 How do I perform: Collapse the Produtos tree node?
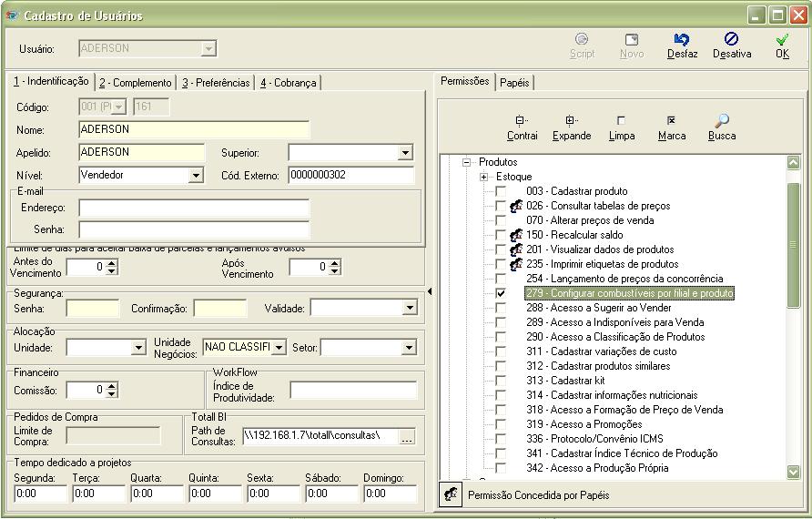pos(466,162)
